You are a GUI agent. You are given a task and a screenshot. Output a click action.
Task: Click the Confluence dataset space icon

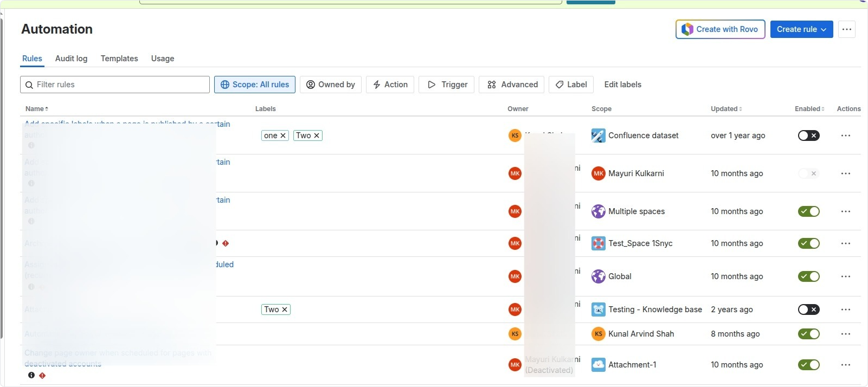(x=598, y=136)
